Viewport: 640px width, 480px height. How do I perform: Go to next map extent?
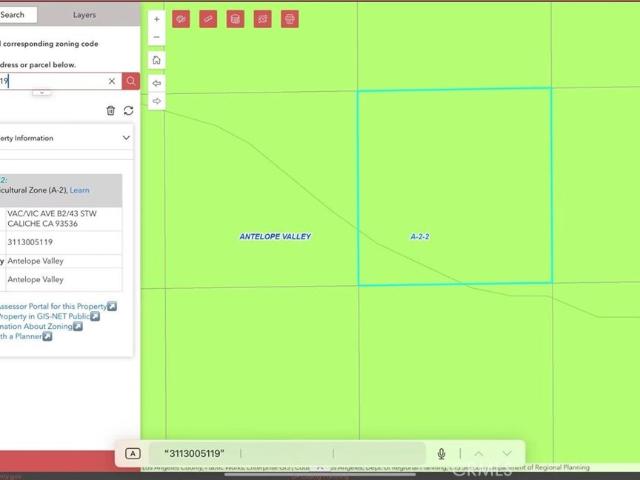pyautogui.click(x=157, y=101)
